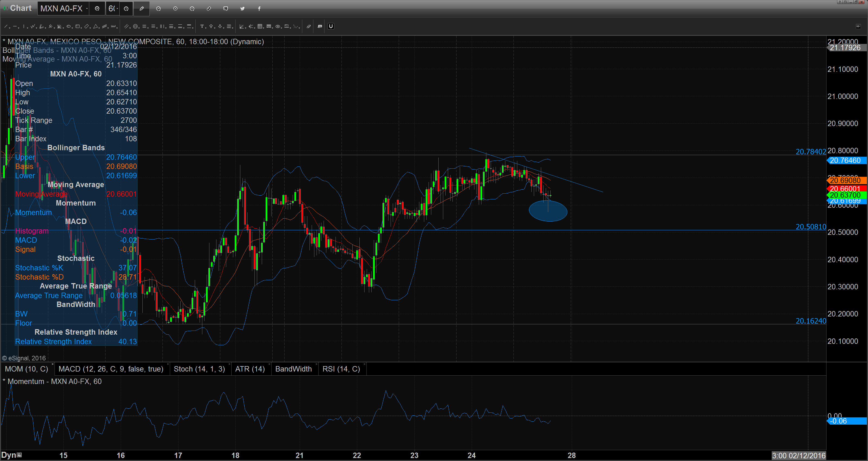
Task: Click the replay play-circle icon
Action: pyautogui.click(x=175, y=9)
